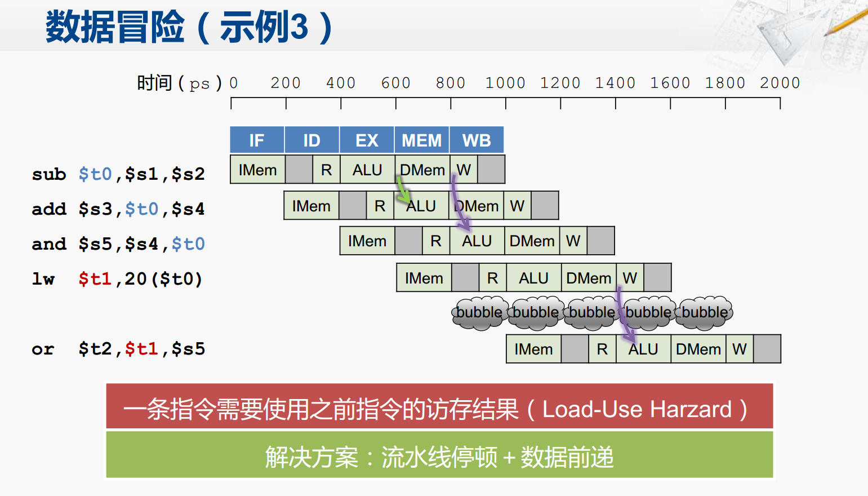This screenshot has width=868, height=496.
Task: Select instruction text lw $t1,20($t0)
Action: pos(117,279)
